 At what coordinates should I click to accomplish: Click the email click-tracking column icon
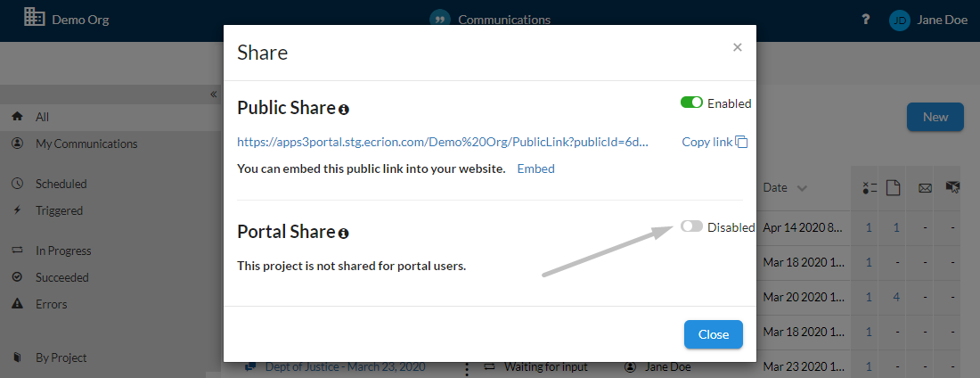[953, 187]
